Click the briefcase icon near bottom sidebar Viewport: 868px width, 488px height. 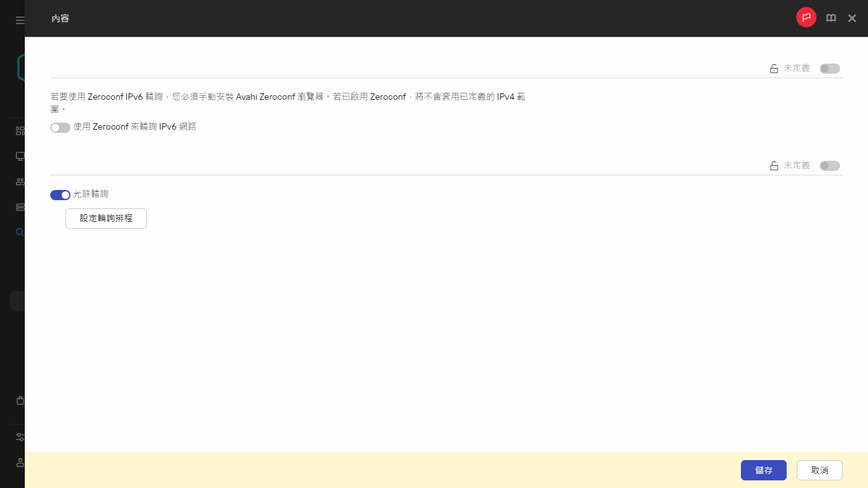pos(20,400)
